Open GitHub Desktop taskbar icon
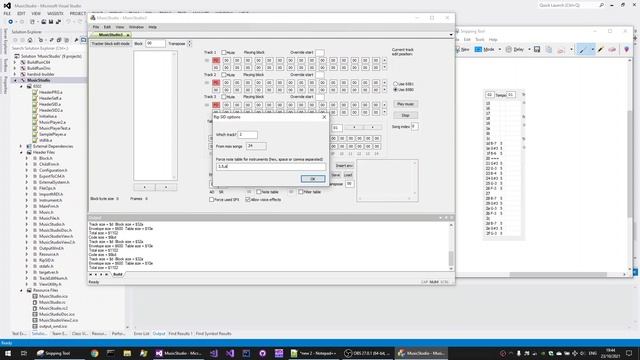The width and height of the screenshot is (640, 360). 262,353
